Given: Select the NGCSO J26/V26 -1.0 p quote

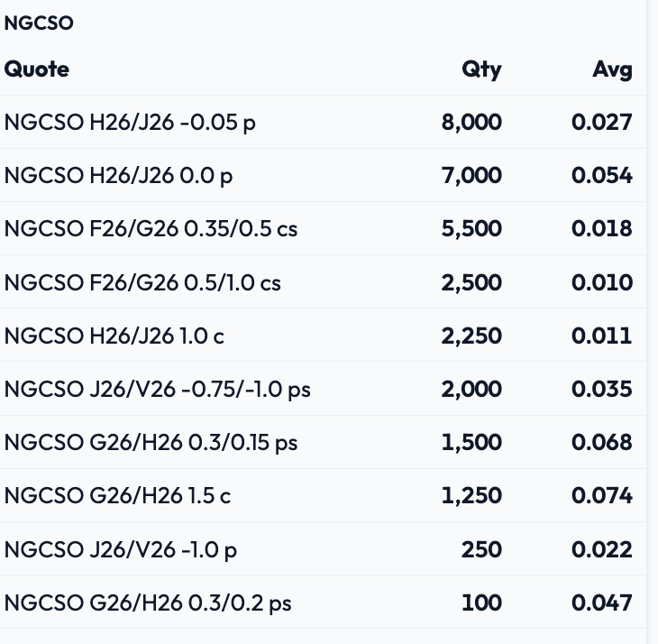Looking at the screenshot, I should coord(121,549).
